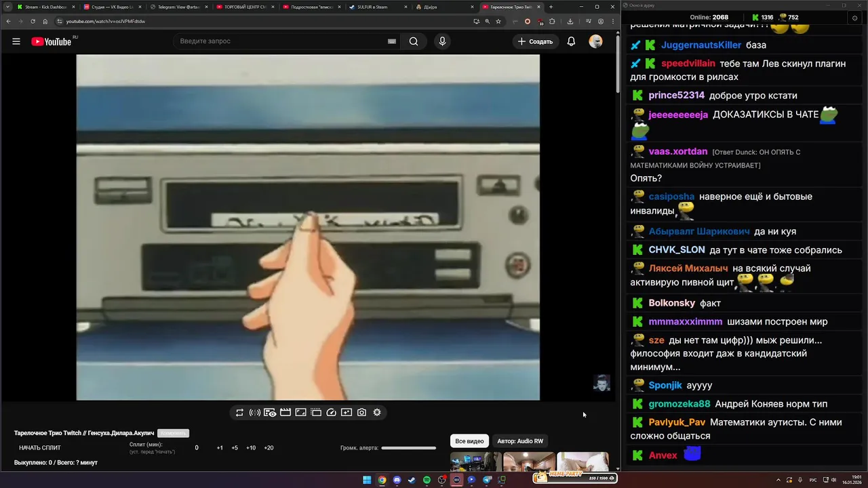
Task: Open Chrome from the taskbar
Action: click(x=382, y=480)
